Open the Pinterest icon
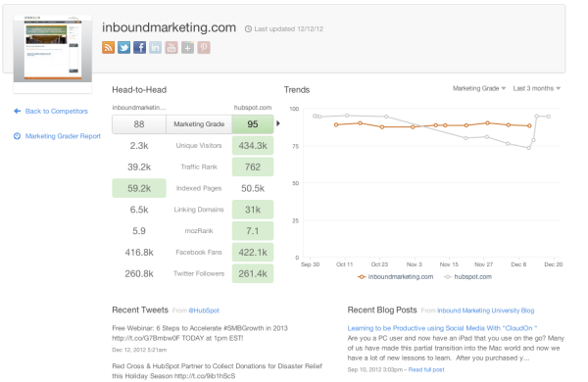The height and width of the screenshot is (382, 588). pos(204,48)
